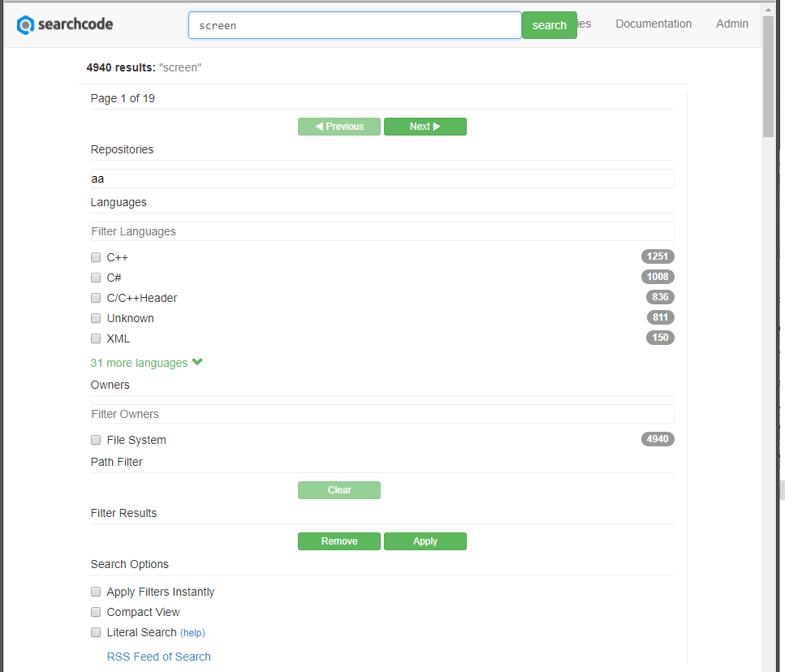Check the XML language checkbox
The image size is (785, 672).
coord(96,338)
